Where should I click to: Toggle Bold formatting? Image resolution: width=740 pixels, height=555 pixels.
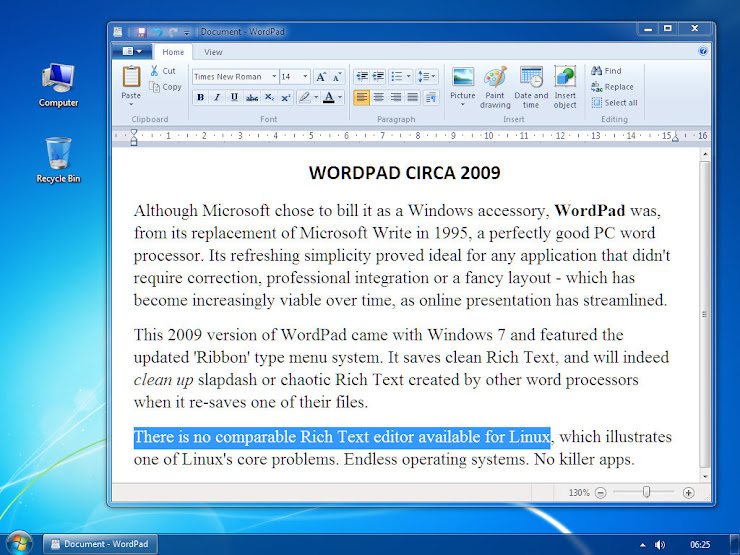pos(201,97)
